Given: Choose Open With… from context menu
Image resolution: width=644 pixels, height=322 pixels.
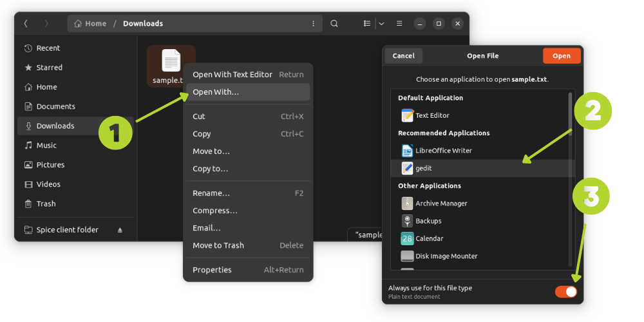Looking at the screenshot, I should click(x=216, y=92).
